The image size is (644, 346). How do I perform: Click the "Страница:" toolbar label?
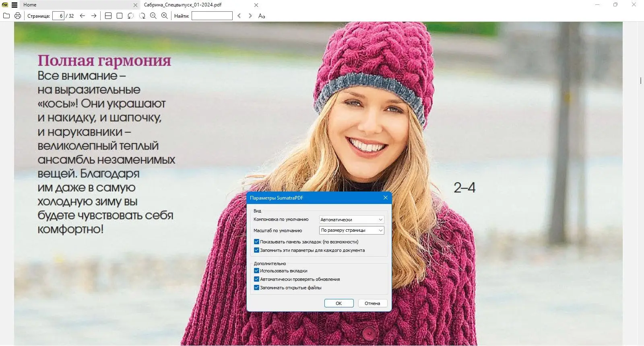(39, 16)
